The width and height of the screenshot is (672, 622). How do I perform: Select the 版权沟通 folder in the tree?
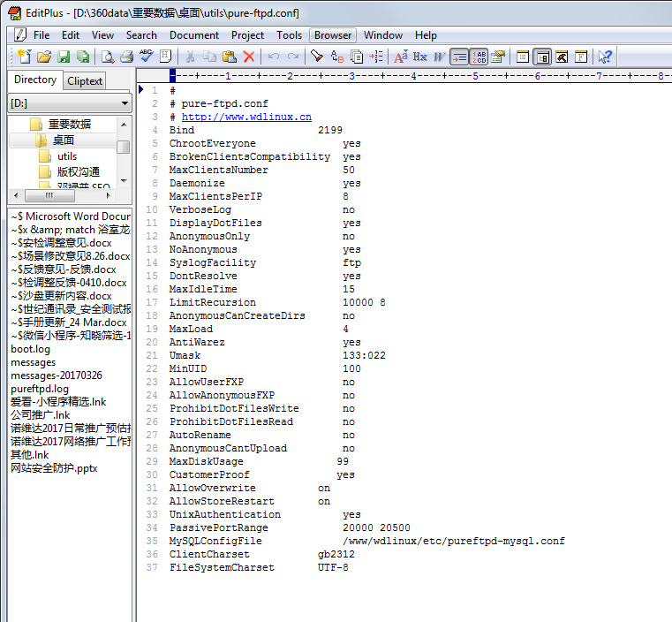point(79,172)
